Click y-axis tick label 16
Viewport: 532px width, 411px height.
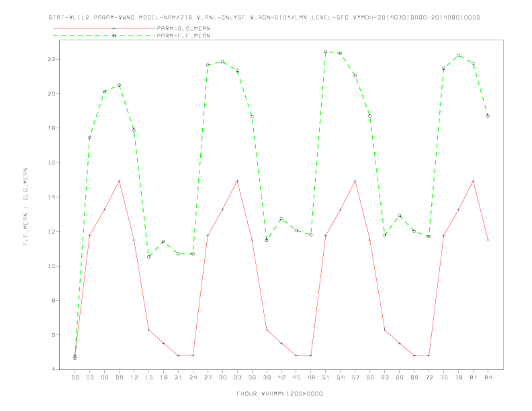[x=52, y=163]
